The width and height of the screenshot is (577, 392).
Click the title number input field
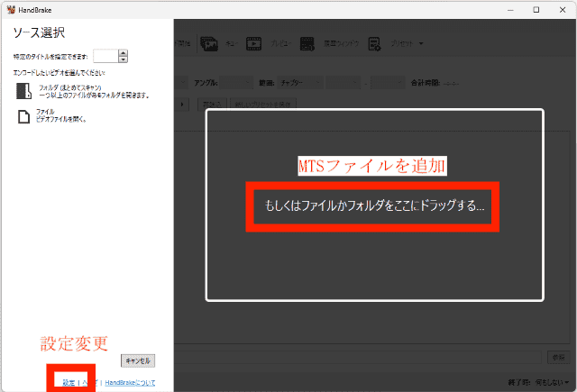tap(105, 56)
